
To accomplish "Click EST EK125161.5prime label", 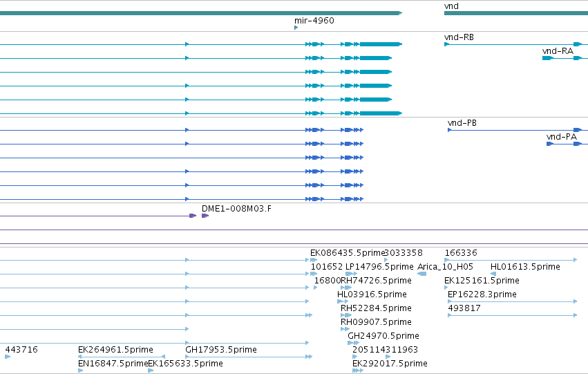I will pyautogui.click(x=482, y=281).
